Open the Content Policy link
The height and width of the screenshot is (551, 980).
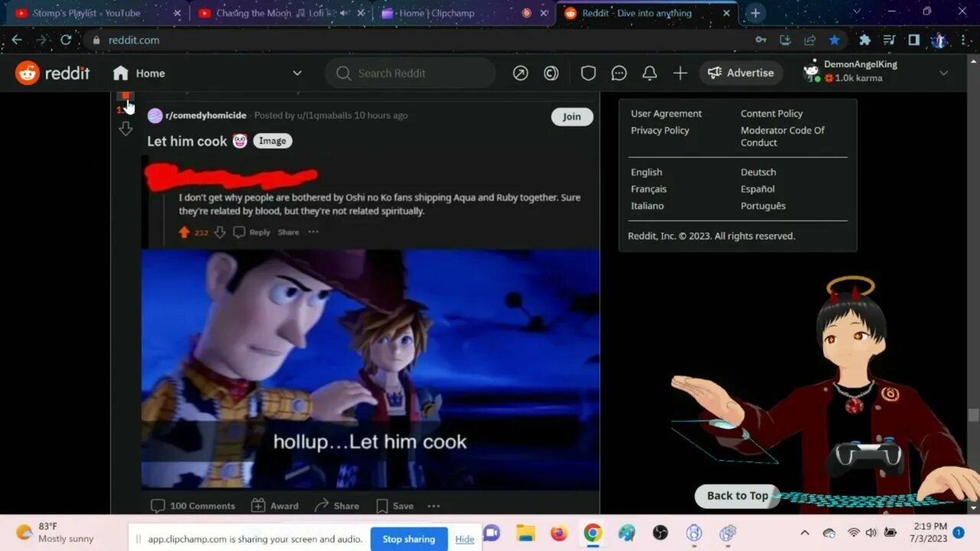[x=772, y=113]
